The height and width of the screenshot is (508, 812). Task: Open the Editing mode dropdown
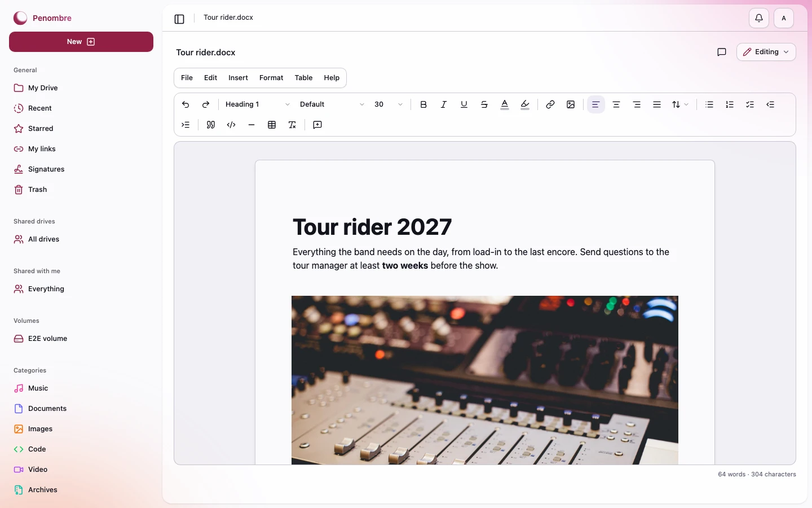[766, 52]
